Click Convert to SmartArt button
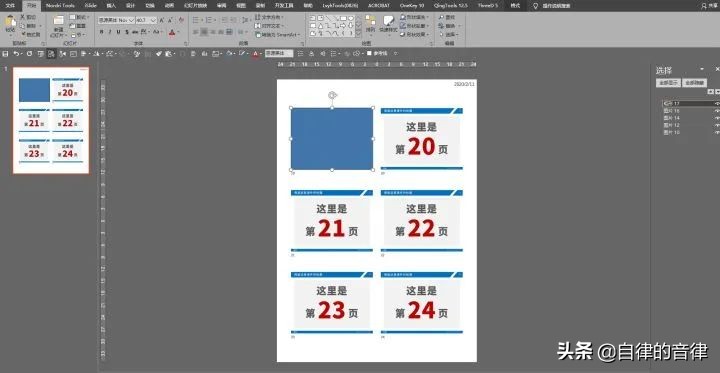Viewport: 720px width, 373px height. coord(278,34)
